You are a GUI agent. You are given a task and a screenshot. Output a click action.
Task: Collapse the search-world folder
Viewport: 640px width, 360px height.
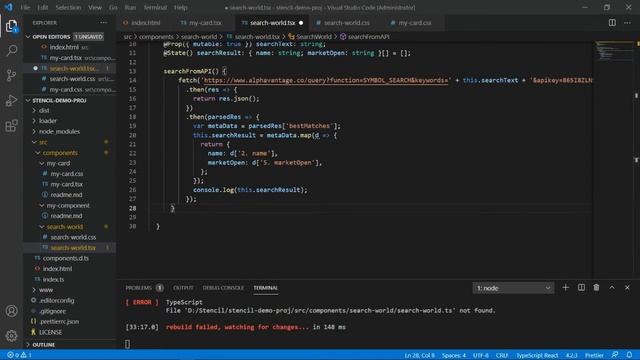[64, 227]
